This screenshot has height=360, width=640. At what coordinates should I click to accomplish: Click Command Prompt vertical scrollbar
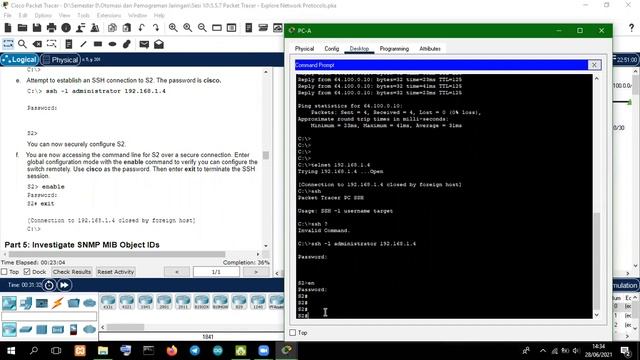597,261
